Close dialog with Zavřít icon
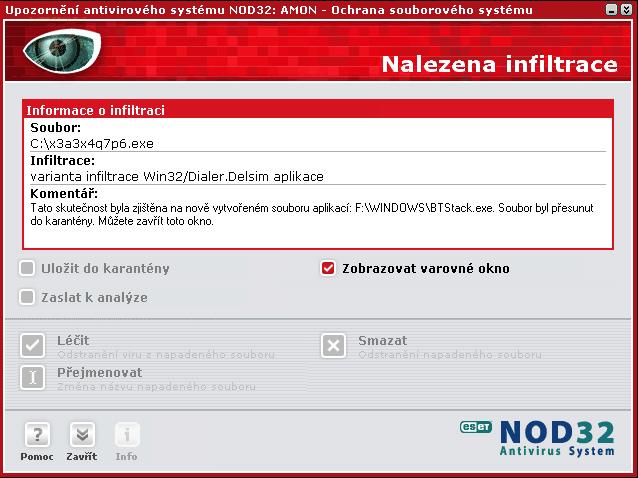638x478 pixels. click(82, 434)
